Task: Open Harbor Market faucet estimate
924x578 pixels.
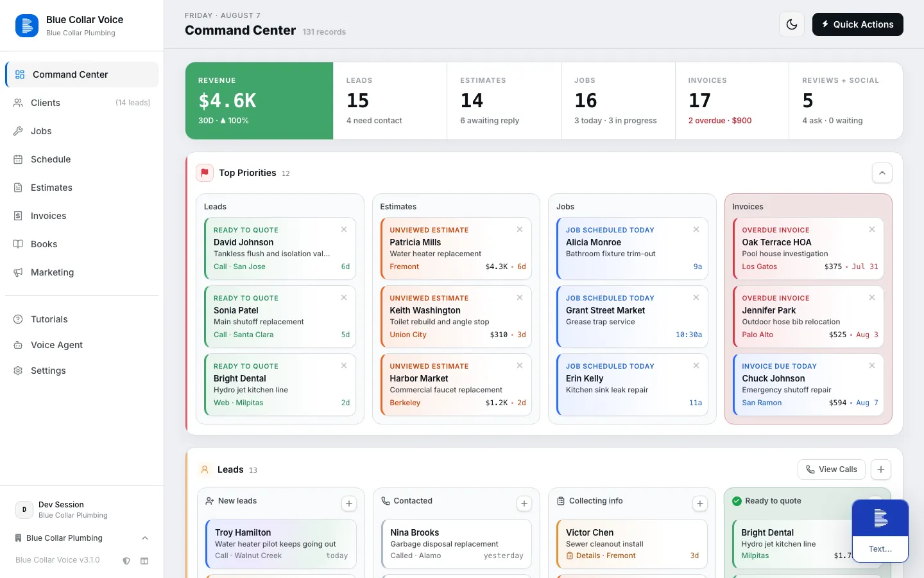Action: (456, 385)
